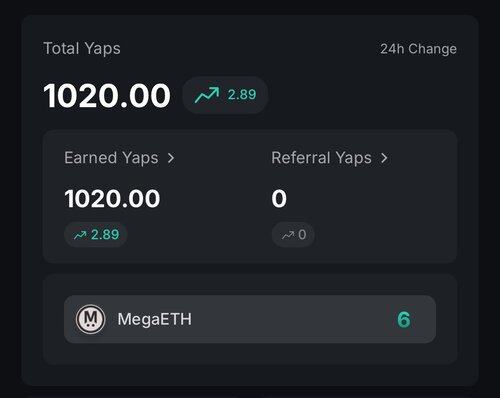Click the 0 change badge under Referral Yaps
This screenshot has height=398, width=500.
pos(293,235)
